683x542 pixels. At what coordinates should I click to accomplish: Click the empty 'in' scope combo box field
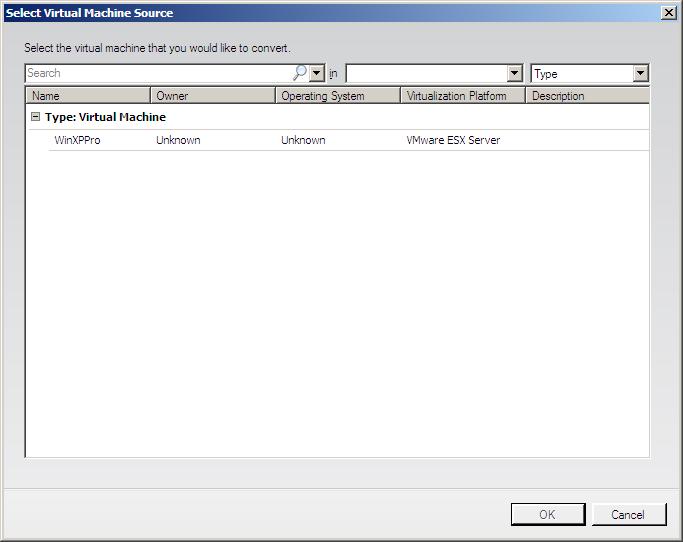coord(426,73)
